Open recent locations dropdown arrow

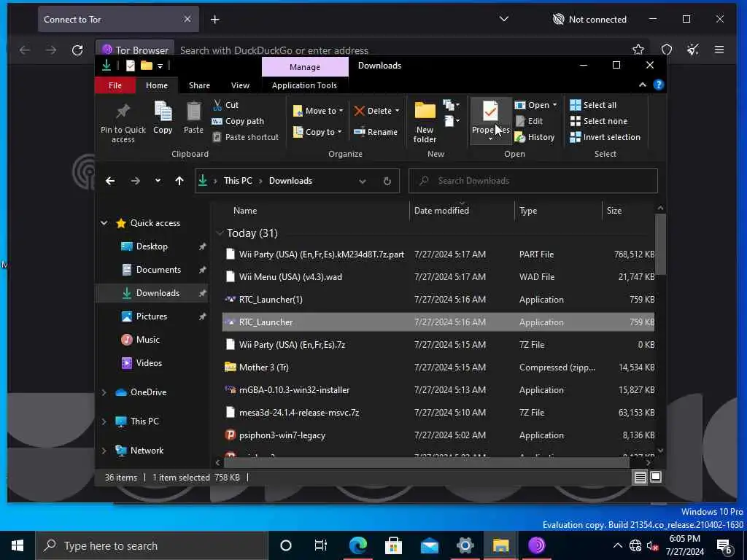(x=158, y=181)
